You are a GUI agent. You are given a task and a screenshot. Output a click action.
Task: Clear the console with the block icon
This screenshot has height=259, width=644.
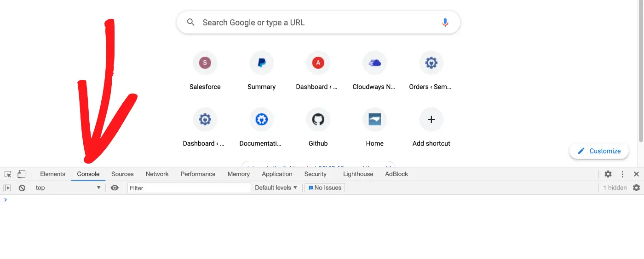[x=22, y=188]
